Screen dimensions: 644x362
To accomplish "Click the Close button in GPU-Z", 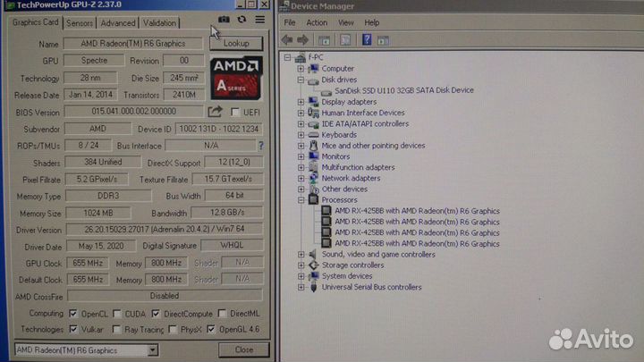I will tap(244, 349).
